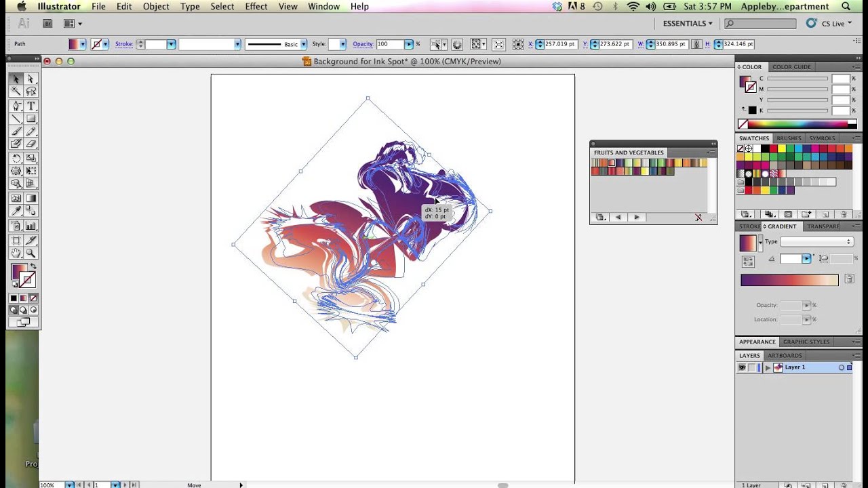Expand Layer 1 disclosure triangle
The width and height of the screenshot is (868, 488).
pyautogui.click(x=768, y=367)
